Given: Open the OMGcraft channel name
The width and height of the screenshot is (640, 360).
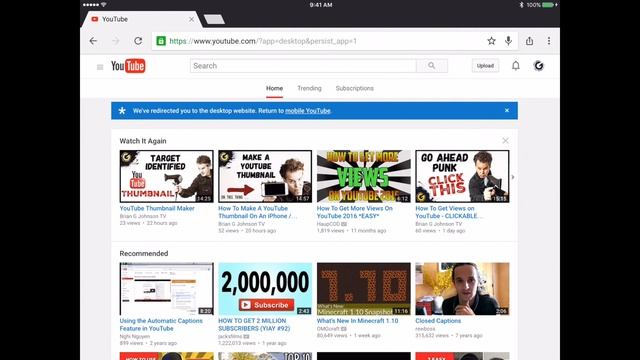Looking at the screenshot, I should tap(328, 329).
